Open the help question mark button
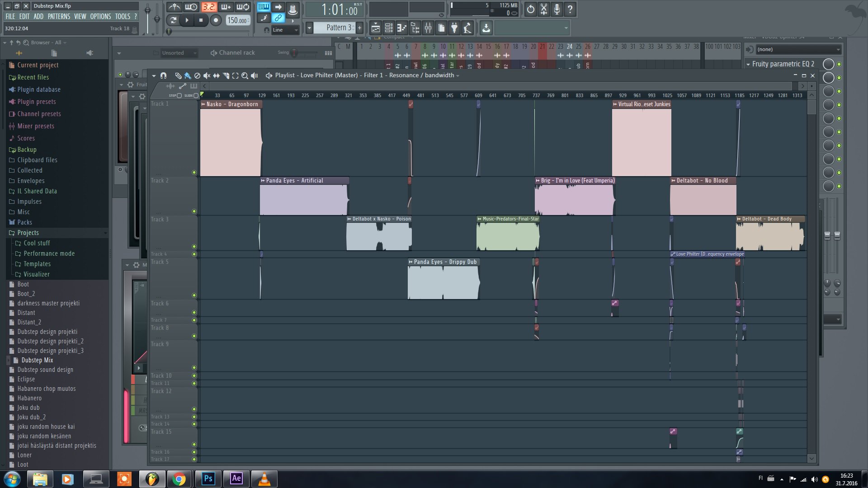Image resolution: width=868 pixels, height=488 pixels. (x=570, y=9)
